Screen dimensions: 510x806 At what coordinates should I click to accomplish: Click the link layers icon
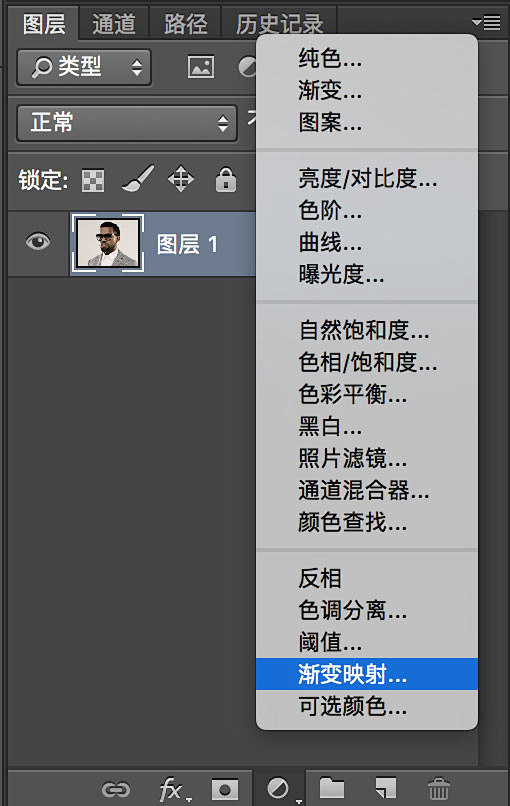pos(116,789)
